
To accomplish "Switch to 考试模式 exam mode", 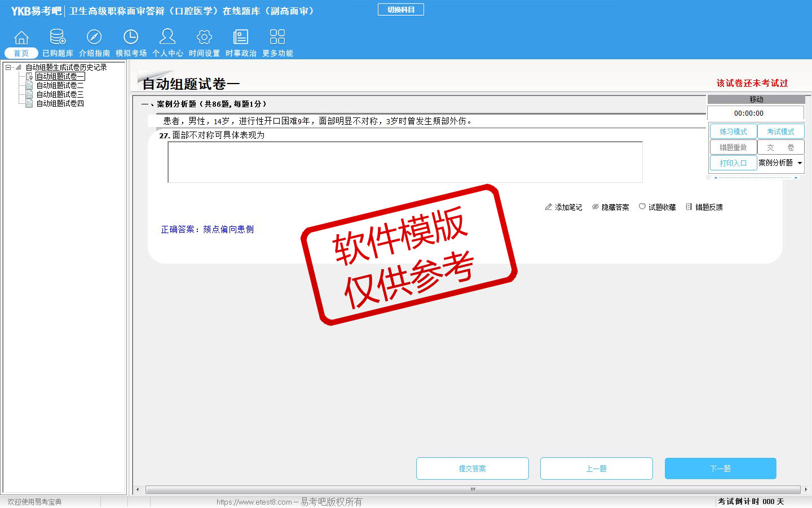I will (780, 132).
